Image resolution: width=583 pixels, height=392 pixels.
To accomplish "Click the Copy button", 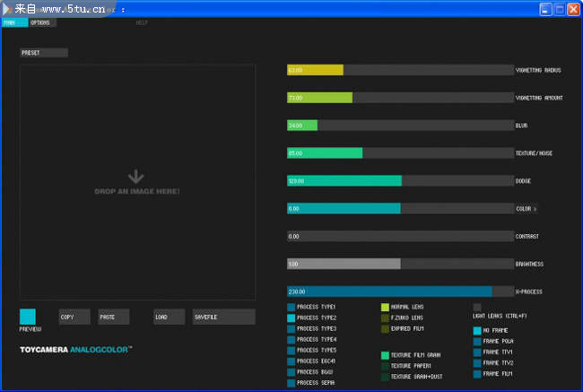I will pyautogui.click(x=74, y=317).
